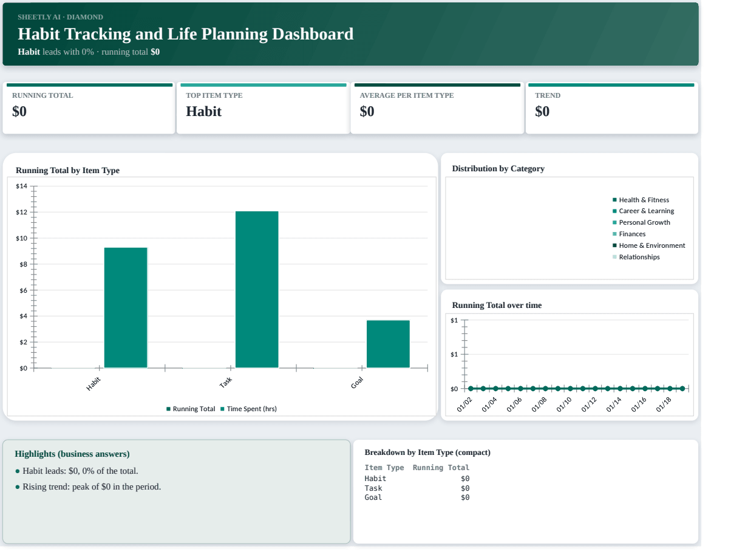Viewport: 745px width, 560px height.
Task: Click the $8 y-axis label
Action: click(23, 264)
